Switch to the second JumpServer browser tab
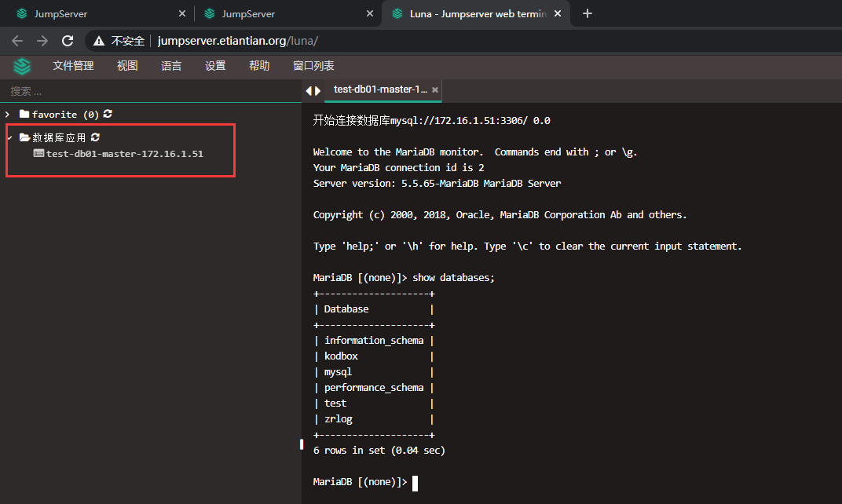842x504 pixels. click(x=287, y=13)
